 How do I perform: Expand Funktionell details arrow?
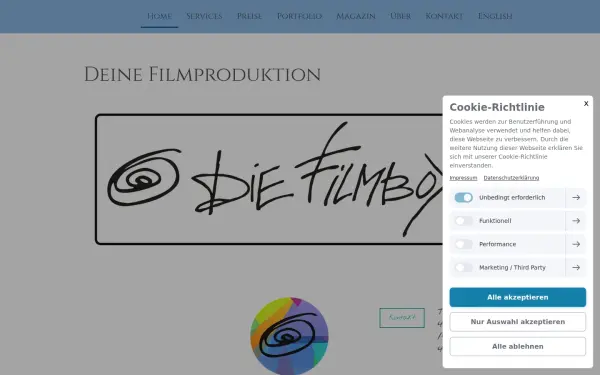click(x=576, y=221)
